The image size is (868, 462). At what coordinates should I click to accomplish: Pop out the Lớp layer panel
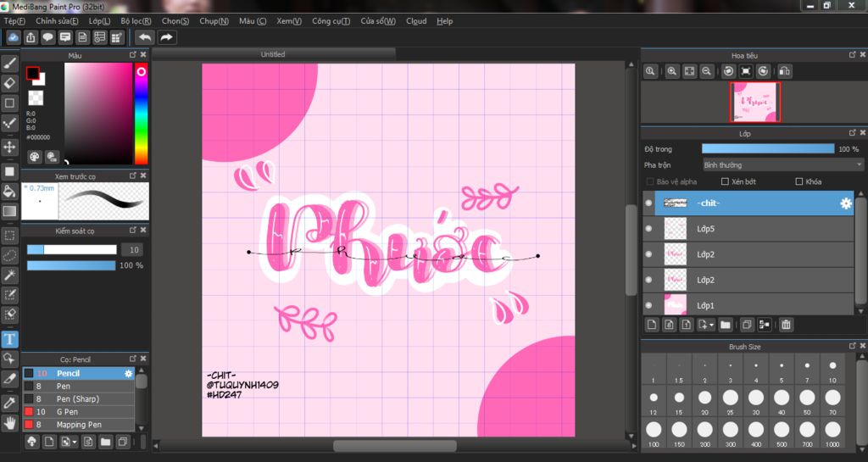tap(852, 133)
